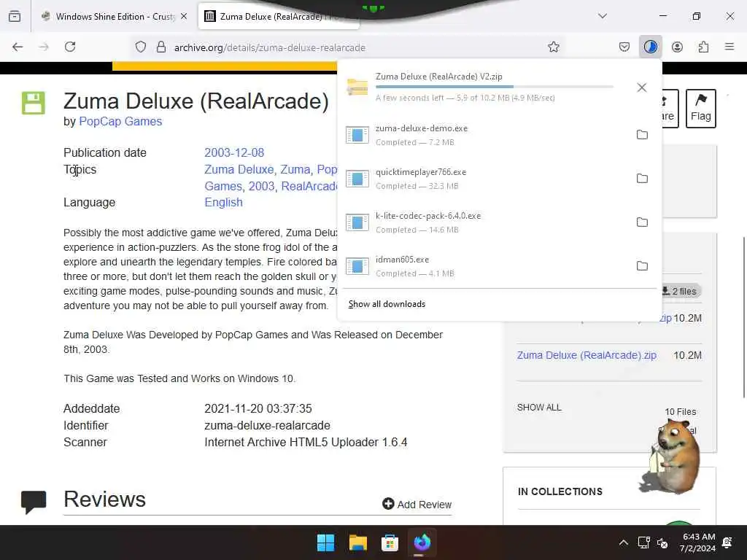The height and width of the screenshot is (560, 747).
Task: Go back to previous page
Action: point(18,47)
